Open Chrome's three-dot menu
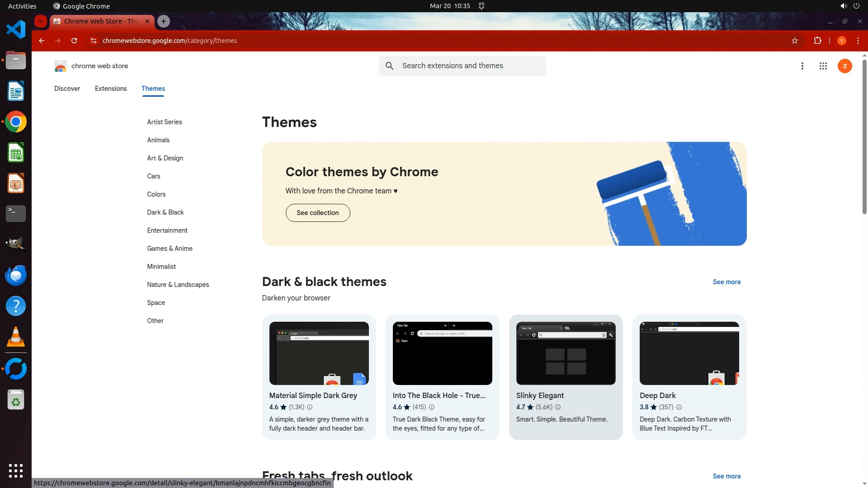This screenshot has width=868, height=488. tap(858, 41)
